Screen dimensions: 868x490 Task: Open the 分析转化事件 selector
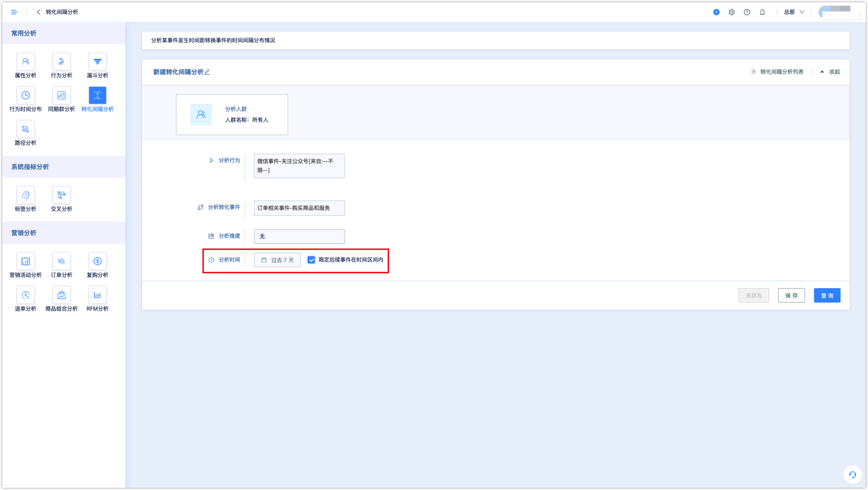point(299,208)
